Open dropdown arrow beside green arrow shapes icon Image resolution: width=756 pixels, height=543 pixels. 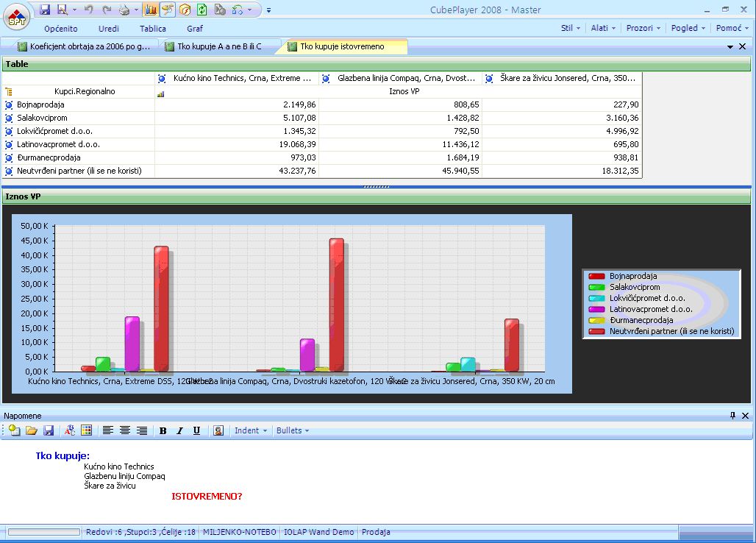249,10
